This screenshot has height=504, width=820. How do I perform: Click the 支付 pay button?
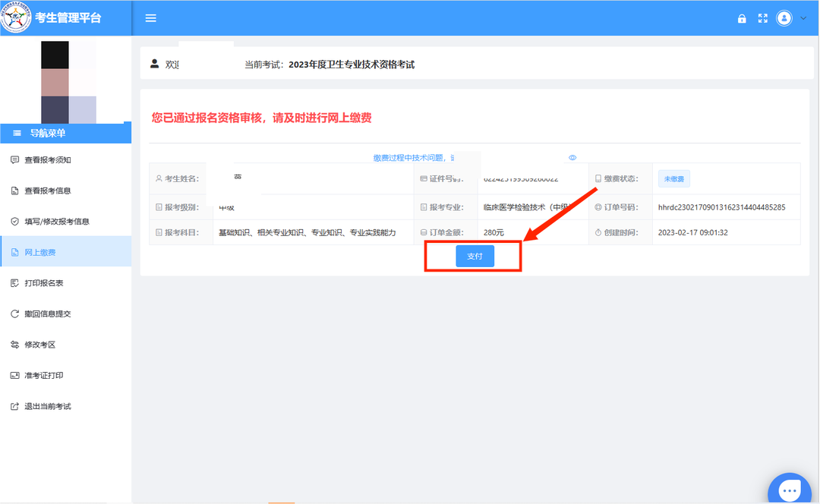point(475,257)
